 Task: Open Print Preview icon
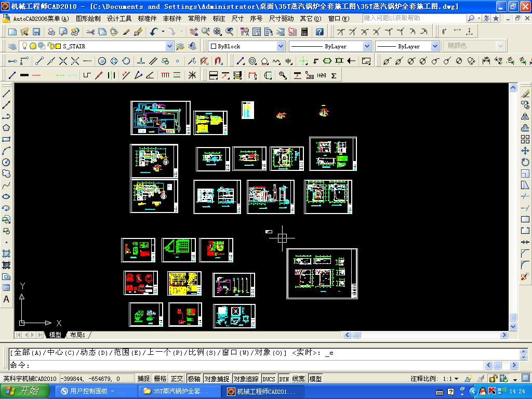click(63, 32)
